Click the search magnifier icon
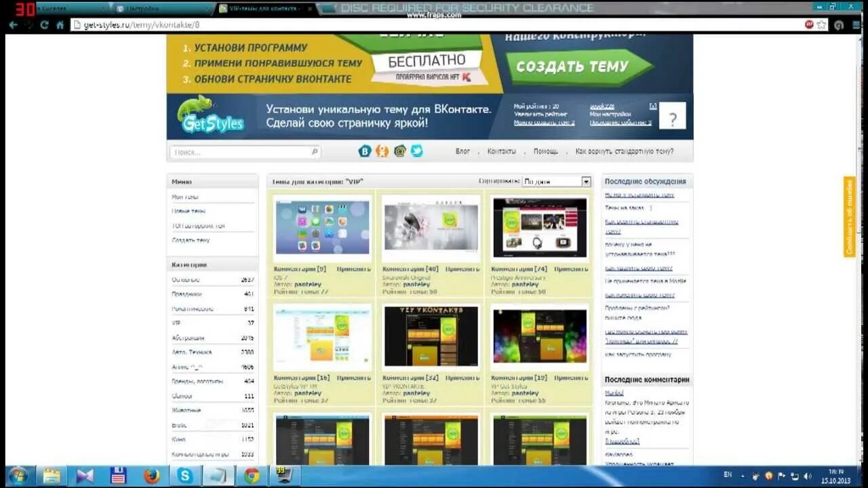868x488 pixels. pos(315,152)
